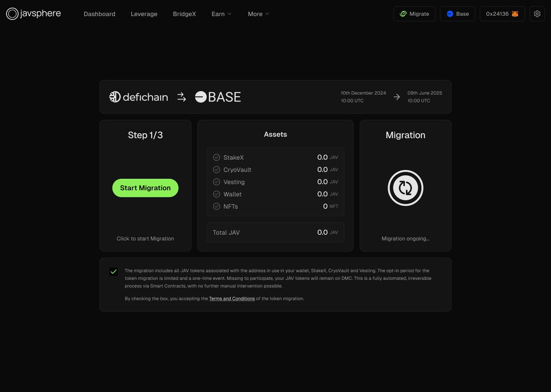Expand the Earn dropdown menu

tap(222, 14)
